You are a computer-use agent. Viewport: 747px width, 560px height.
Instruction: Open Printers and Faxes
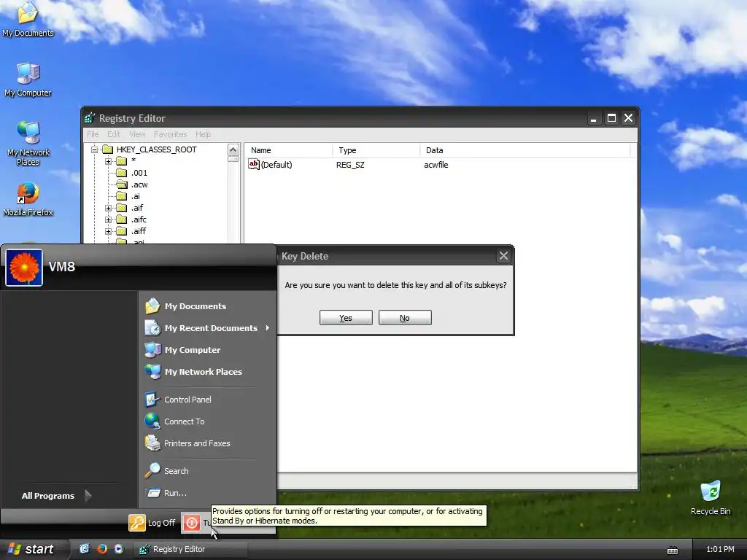click(x=187, y=443)
